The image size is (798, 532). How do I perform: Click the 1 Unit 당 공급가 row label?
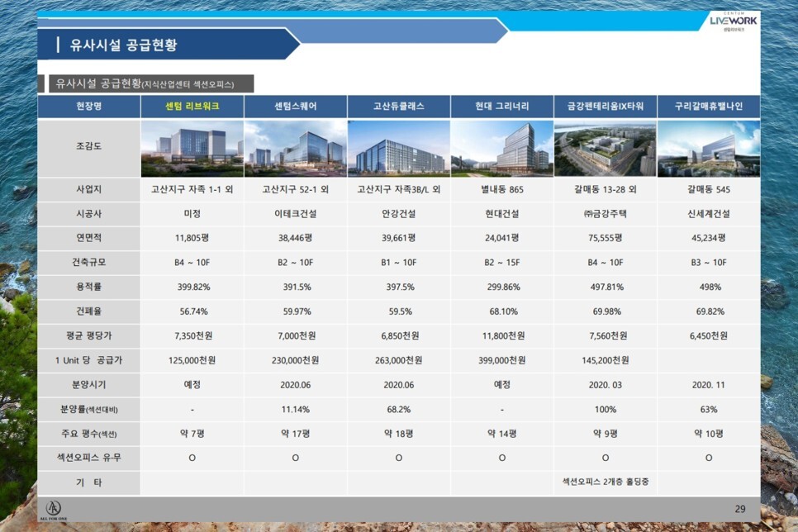(x=88, y=360)
